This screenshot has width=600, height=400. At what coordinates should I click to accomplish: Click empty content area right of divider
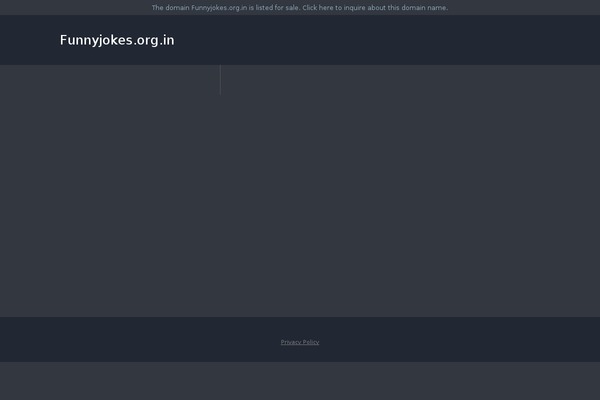(x=410, y=191)
